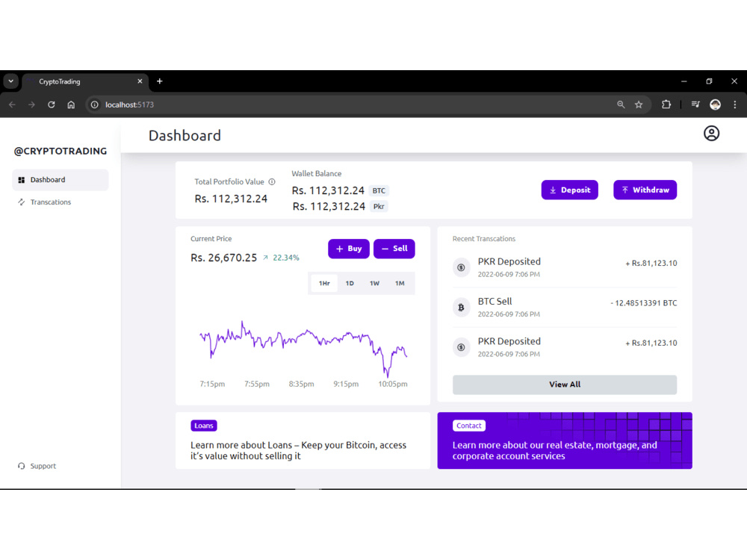747x560 pixels.
Task: Click the Recent Transcations heading
Action: [483, 239]
